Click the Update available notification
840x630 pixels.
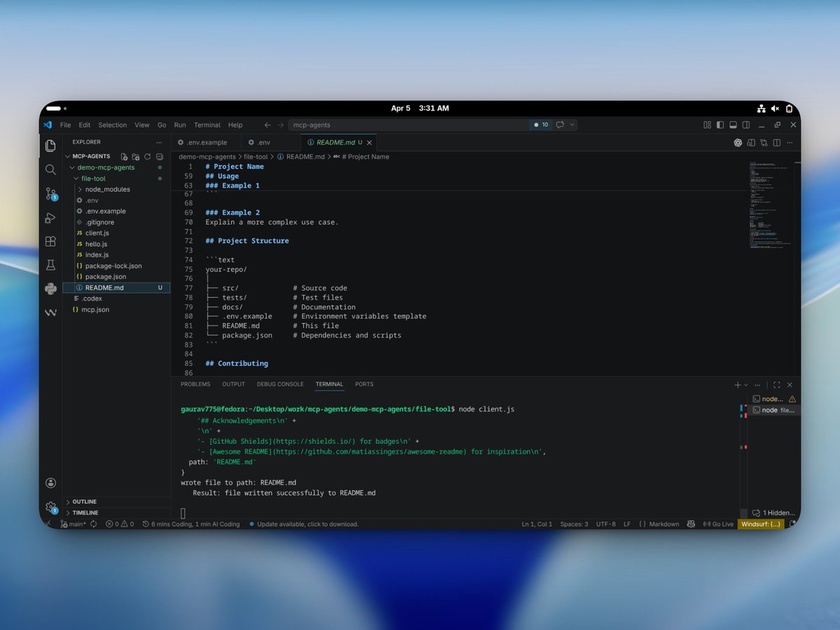tap(304, 524)
